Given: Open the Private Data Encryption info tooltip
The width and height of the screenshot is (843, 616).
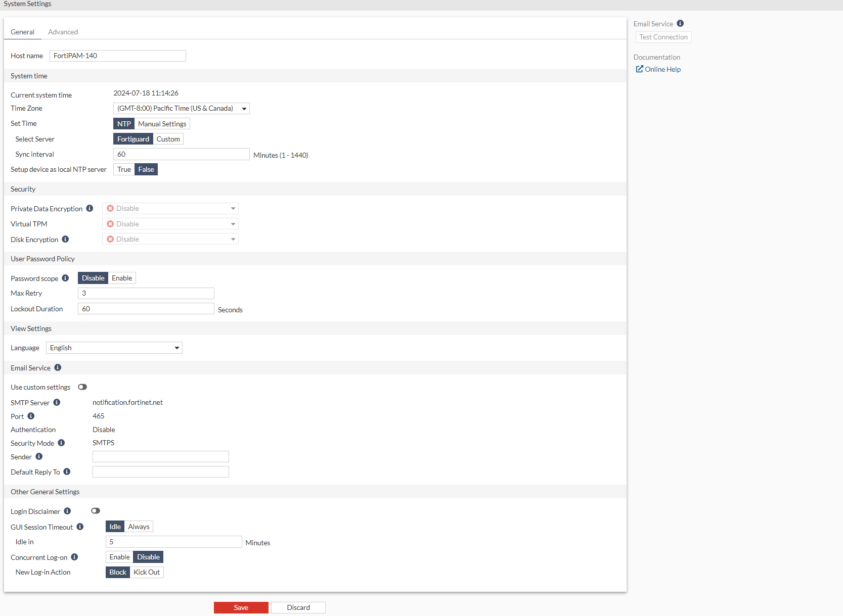Looking at the screenshot, I should tap(90, 208).
